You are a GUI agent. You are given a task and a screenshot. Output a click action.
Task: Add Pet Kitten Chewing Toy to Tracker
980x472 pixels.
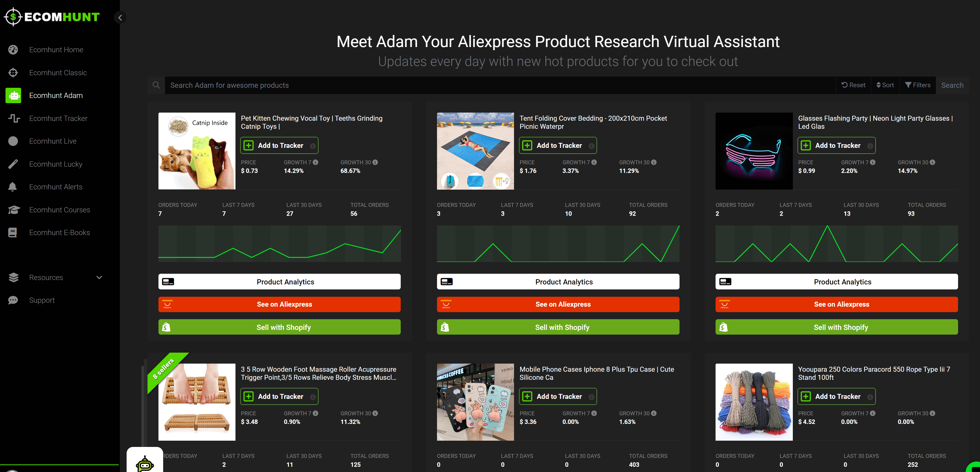pos(279,145)
